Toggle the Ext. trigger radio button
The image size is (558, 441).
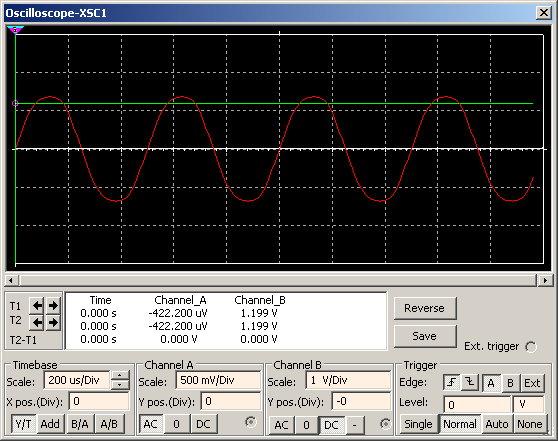click(x=531, y=347)
